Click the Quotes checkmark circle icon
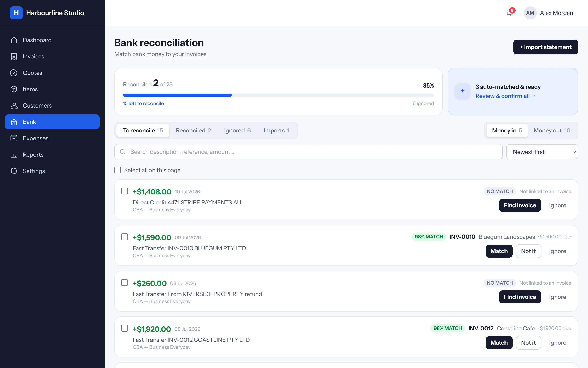 (x=14, y=73)
